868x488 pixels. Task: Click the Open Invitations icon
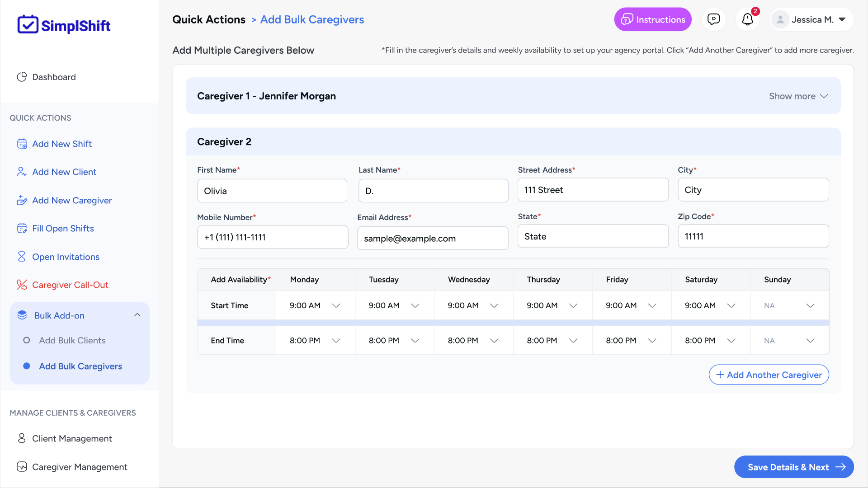[21, 256]
